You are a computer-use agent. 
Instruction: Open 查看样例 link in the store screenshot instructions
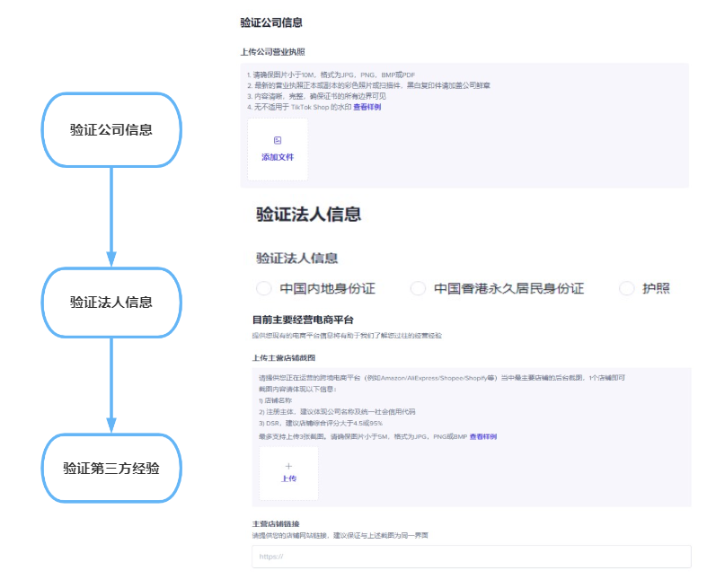pyautogui.click(x=482, y=436)
